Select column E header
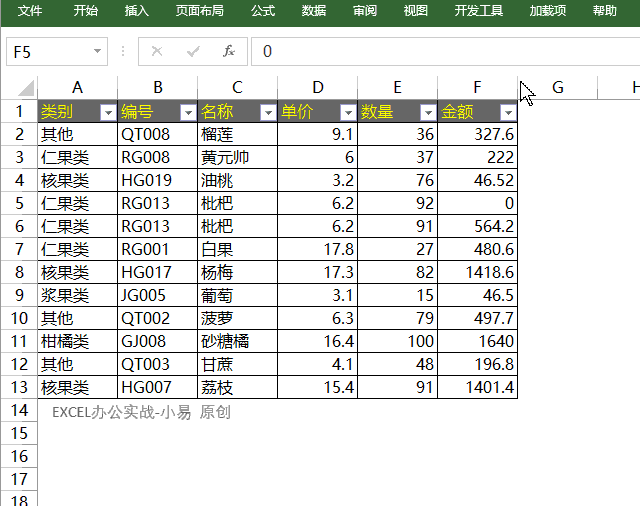 [x=398, y=87]
